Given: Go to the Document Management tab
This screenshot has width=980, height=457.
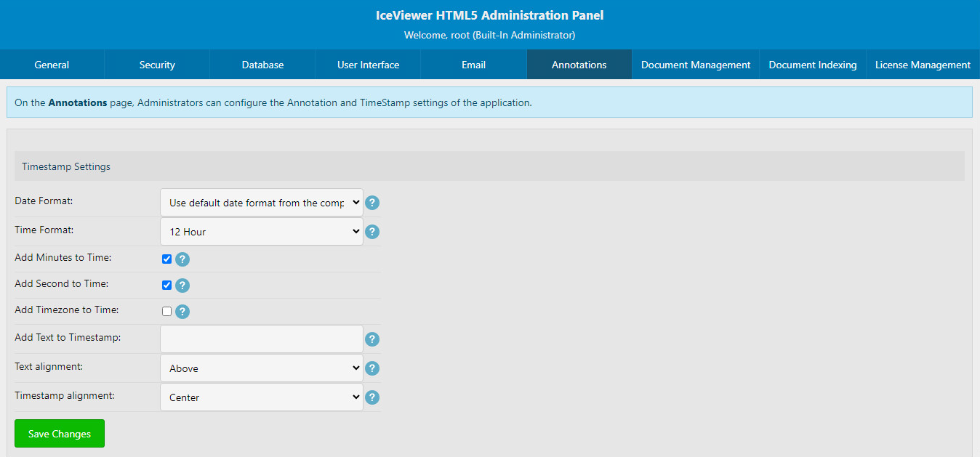Looking at the screenshot, I should click(695, 65).
